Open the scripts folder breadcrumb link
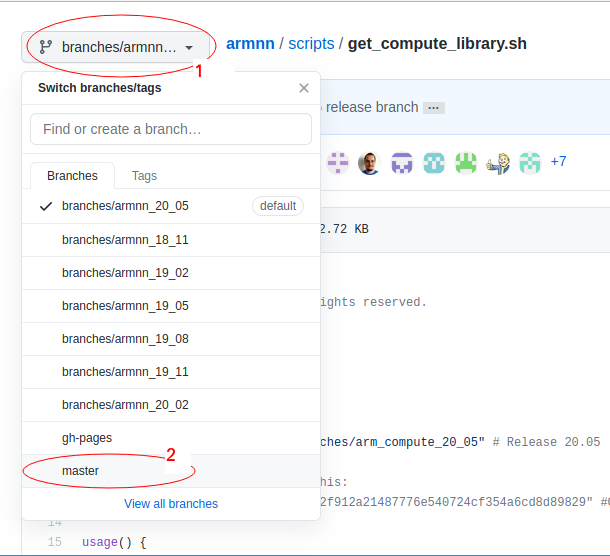Screen dimensions: 610x556 [x=311, y=44]
